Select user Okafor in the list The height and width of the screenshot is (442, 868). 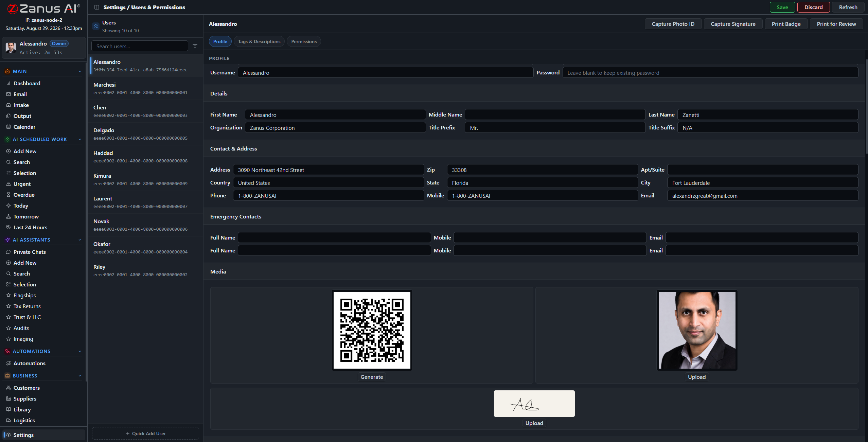click(146, 248)
